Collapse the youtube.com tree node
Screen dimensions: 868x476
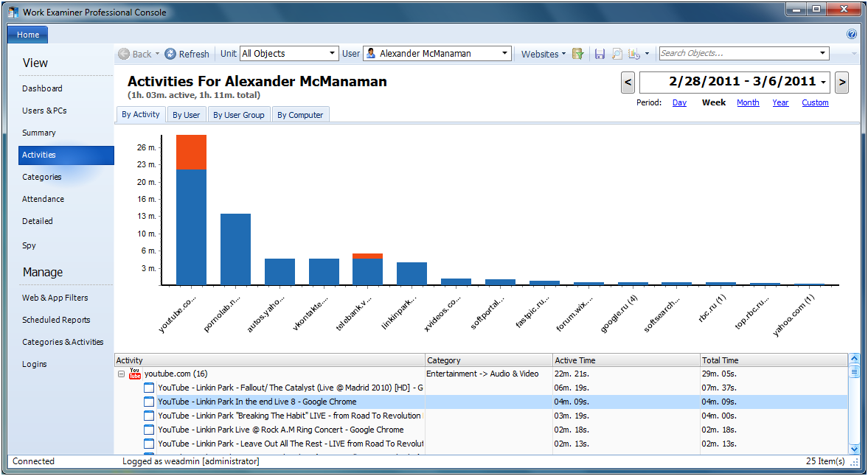point(121,374)
